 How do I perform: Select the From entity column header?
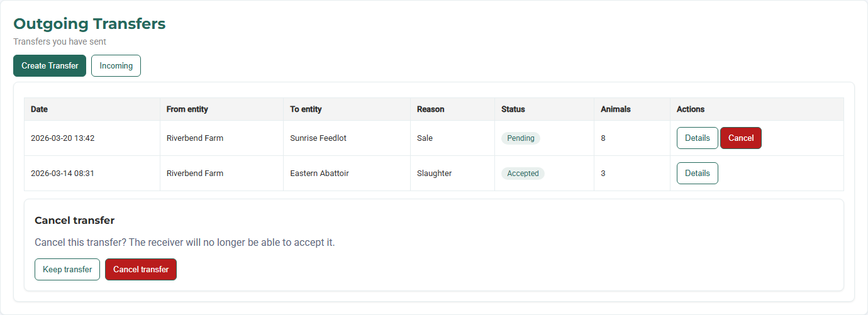pyautogui.click(x=187, y=109)
